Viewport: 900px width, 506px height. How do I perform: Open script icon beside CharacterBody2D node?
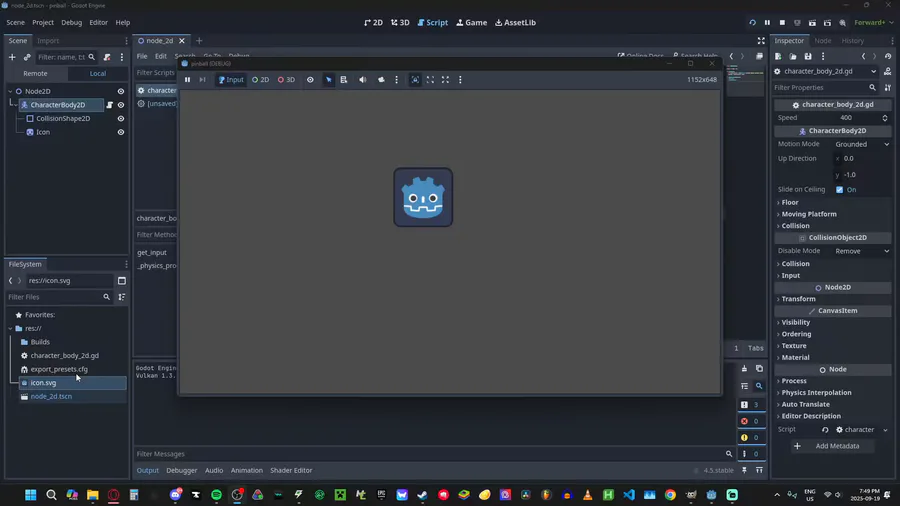pos(109,105)
